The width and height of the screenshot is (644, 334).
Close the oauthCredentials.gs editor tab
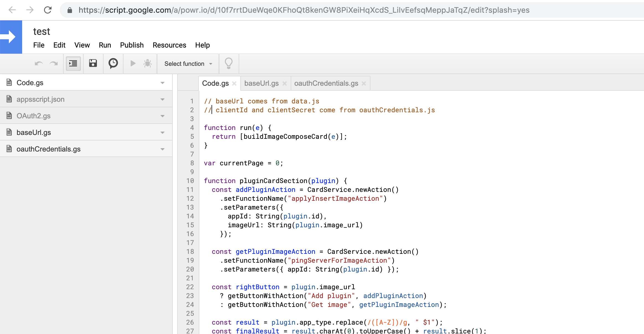364,84
